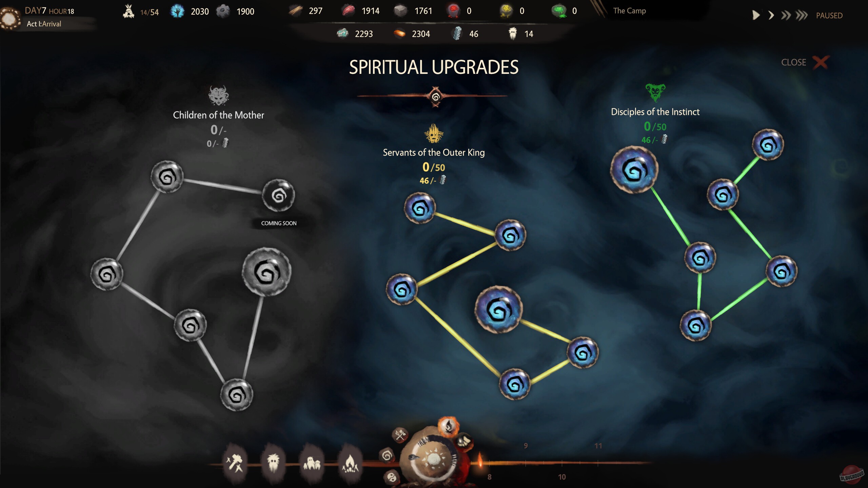The height and width of the screenshot is (488, 868).
Task: Resume the game with the play arrow
Action: [756, 15]
